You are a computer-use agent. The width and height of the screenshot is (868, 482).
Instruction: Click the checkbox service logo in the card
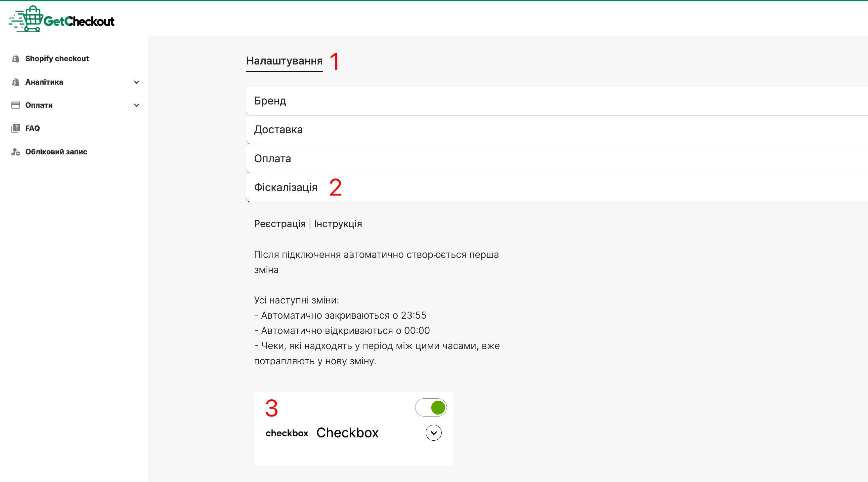287,433
